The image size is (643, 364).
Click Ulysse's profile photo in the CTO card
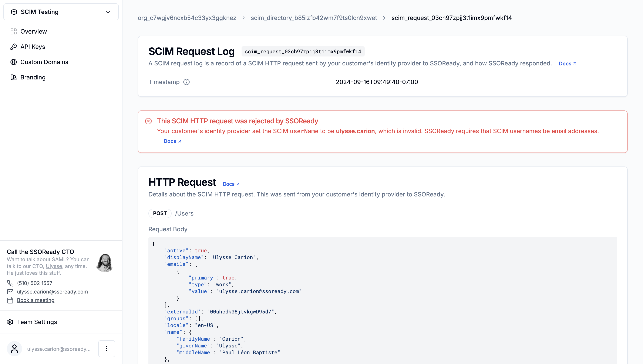click(x=105, y=262)
